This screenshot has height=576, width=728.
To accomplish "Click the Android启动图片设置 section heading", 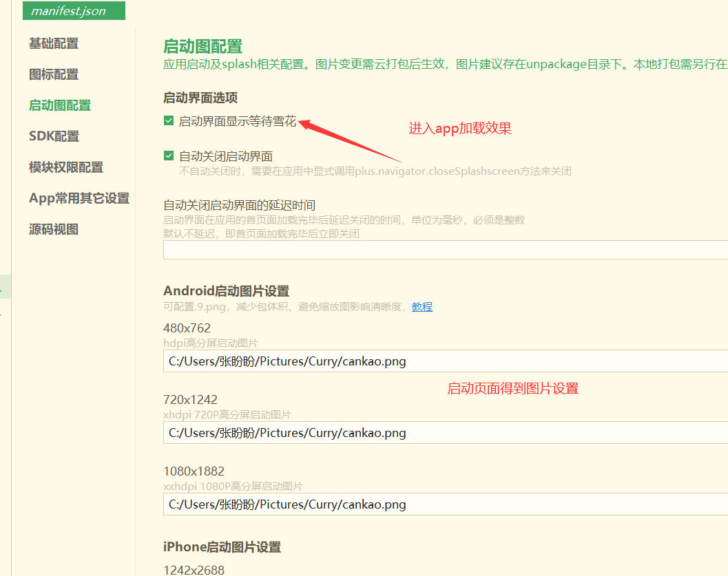I will 226,291.
